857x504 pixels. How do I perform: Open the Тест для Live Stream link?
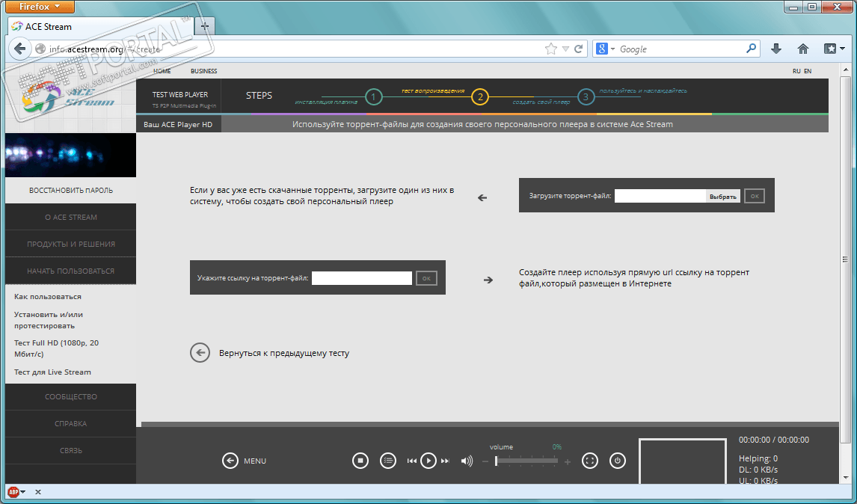[x=52, y=372]
